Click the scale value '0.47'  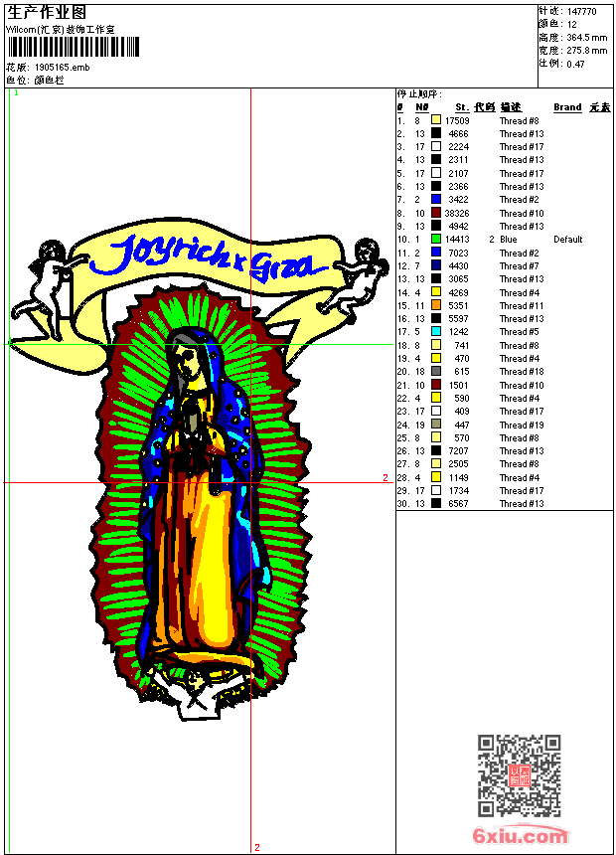[x=575, y=64]
